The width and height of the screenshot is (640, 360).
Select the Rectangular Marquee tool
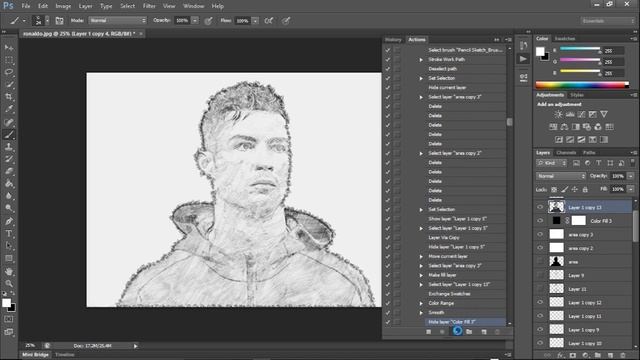(9, 60)
